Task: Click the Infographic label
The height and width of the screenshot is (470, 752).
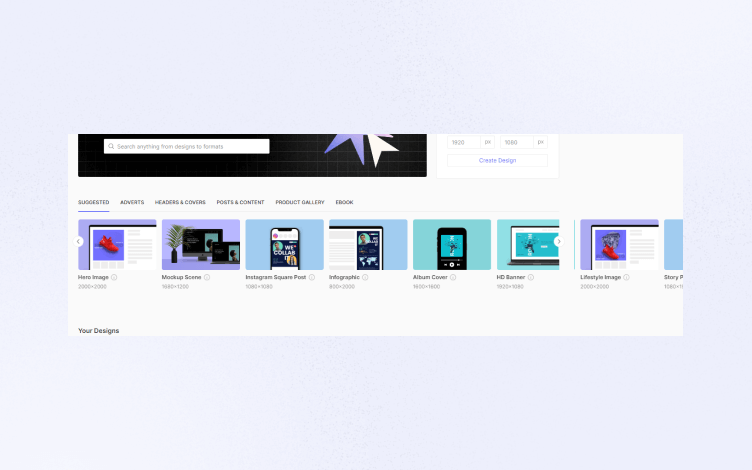Action: pyautogui.click(x=344, y=277)
